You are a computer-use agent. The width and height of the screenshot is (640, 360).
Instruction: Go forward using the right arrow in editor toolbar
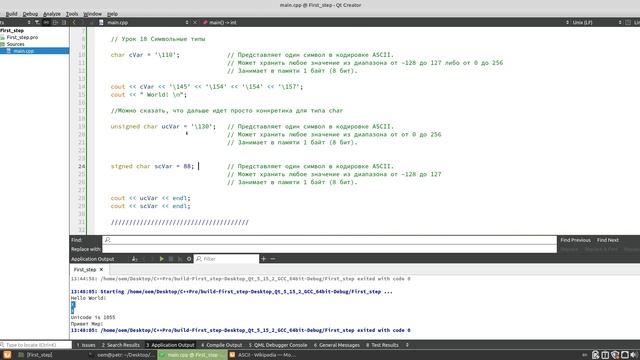pos(82,22)
